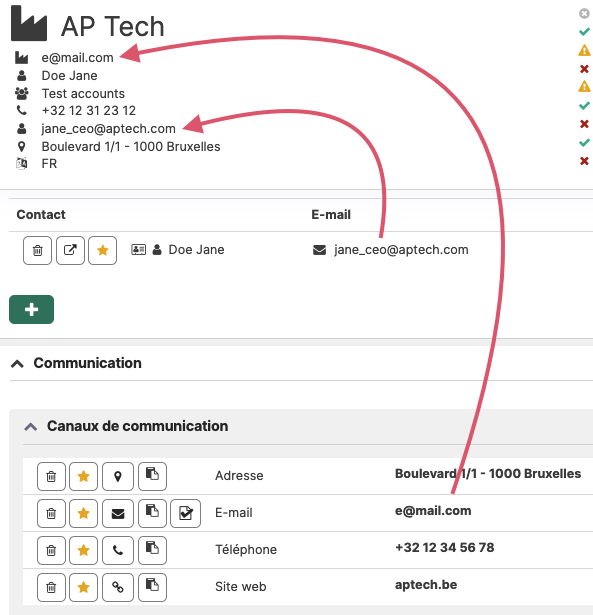The height and width of the screenshot is (615, 593).
Task: Call using the Téléphone row phone icon
Action: tap(118, 550)
